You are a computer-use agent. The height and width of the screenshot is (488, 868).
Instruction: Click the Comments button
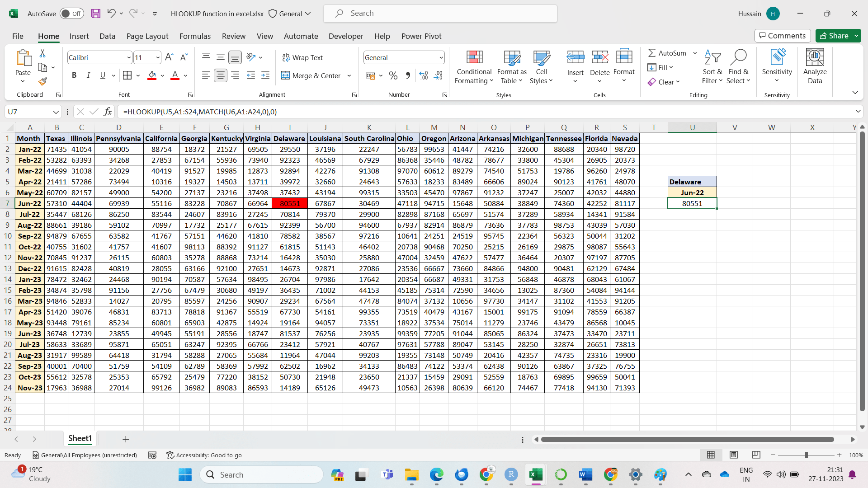coord(782,36)
